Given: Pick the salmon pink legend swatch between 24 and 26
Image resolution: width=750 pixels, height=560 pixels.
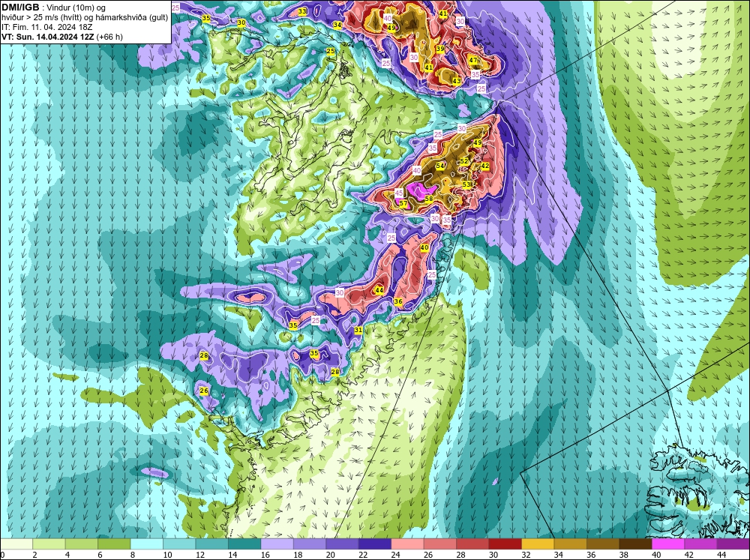Looking at the screenshot, I should coord(407,544).
